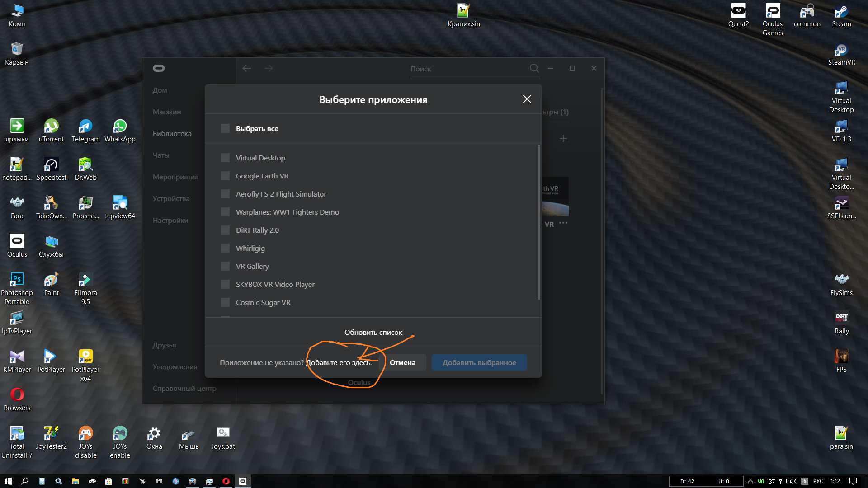
Task: Enable Aerofly FS 2 Flight Simulator checkbox
Action: [x=225, y=194]
